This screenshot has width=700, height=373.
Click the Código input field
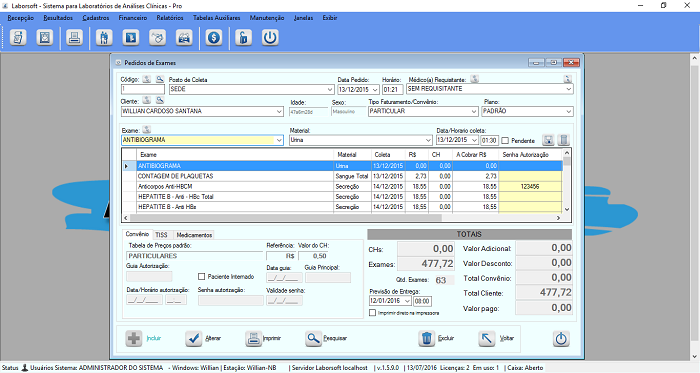click(143, 89)
